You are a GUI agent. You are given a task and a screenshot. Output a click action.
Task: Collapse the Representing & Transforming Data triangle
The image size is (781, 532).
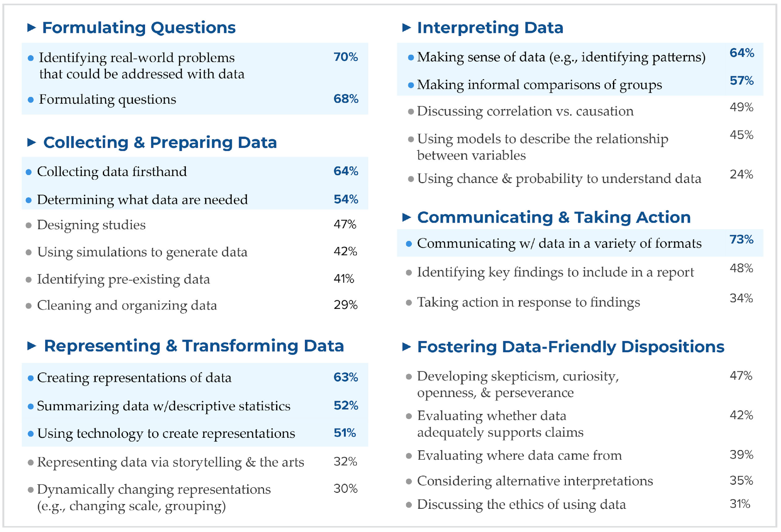coord(31,346)
